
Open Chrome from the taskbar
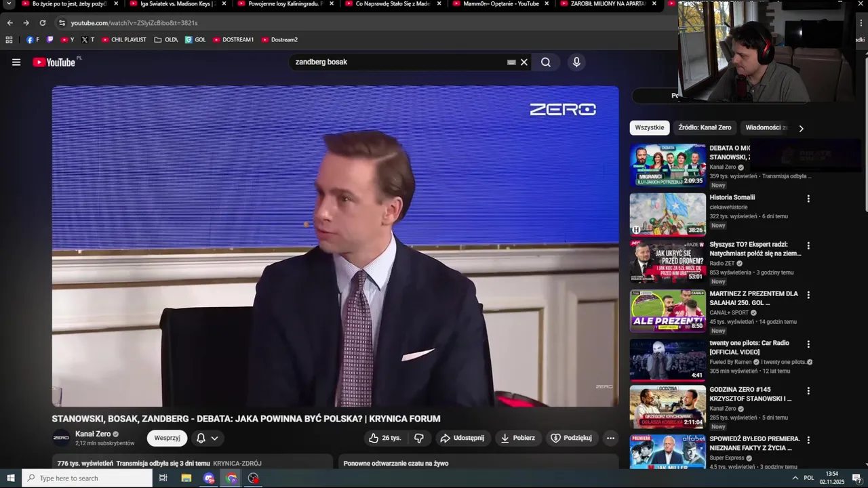tap(231, 478)
